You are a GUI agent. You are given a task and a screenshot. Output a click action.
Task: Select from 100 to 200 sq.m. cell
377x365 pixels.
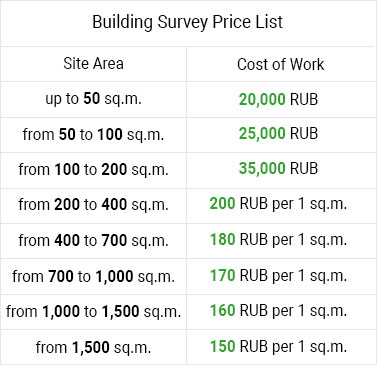point(94,169)
